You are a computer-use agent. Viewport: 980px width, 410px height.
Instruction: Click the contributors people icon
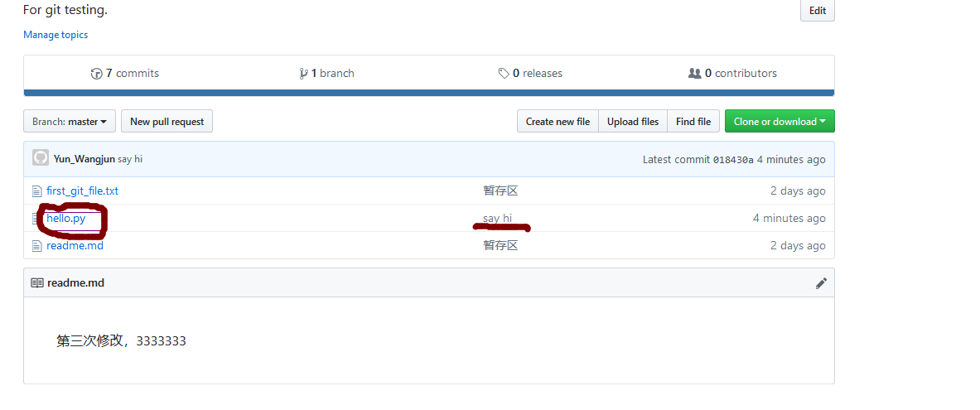[x=694, y=73]
